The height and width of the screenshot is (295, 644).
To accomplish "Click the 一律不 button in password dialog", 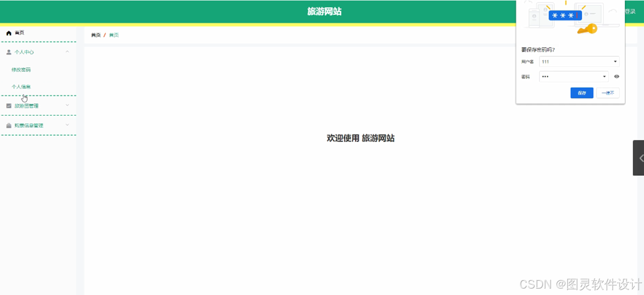I will [x=608, y=93].
